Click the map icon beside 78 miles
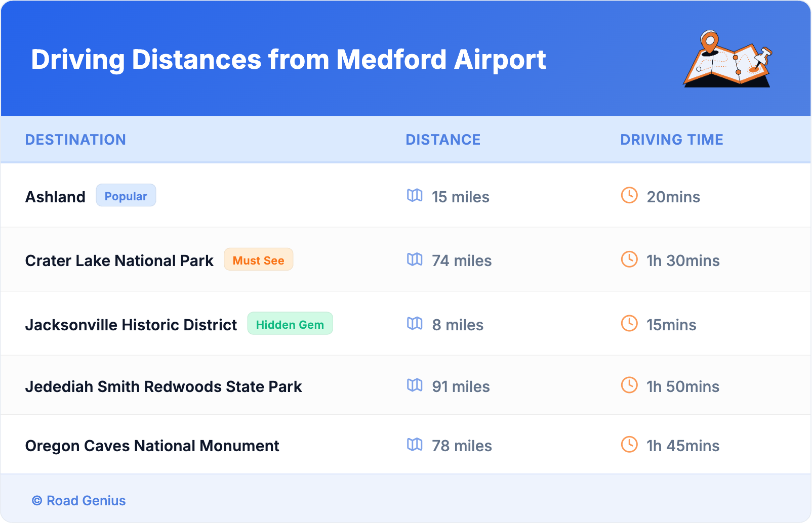Image resolution: width=812 pixels, height=523 pixels. click(415, 445)
